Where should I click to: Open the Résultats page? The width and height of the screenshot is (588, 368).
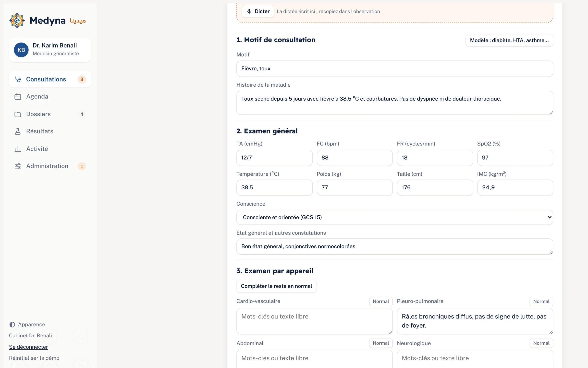50,131
